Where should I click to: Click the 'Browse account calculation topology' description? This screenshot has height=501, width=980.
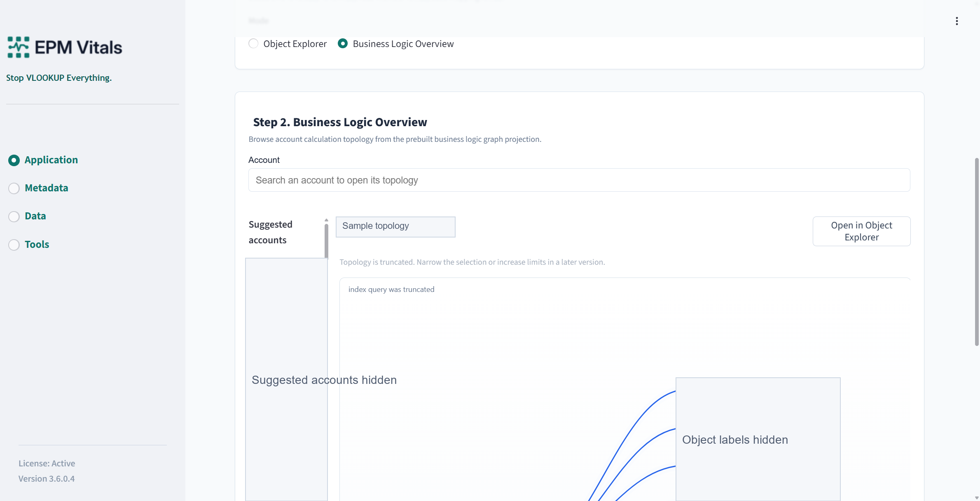pyautogui.click(x=395, y=139)
